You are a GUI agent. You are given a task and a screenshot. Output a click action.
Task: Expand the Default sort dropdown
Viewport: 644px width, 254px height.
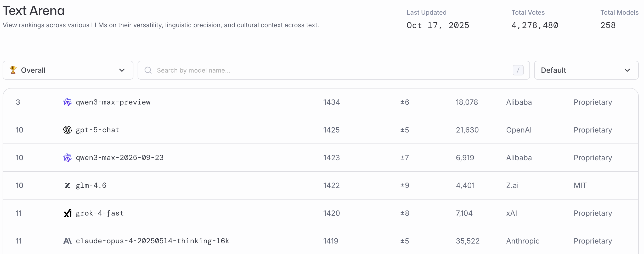pyautogui.click(x=586, y=70)
